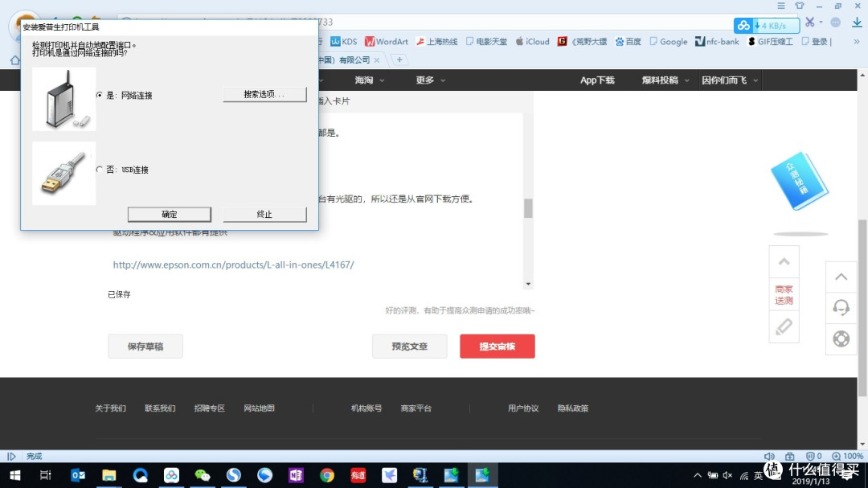Open the browser hamburger menu
Viewport: 868px width, 488px height.
(x=781, y=6)
